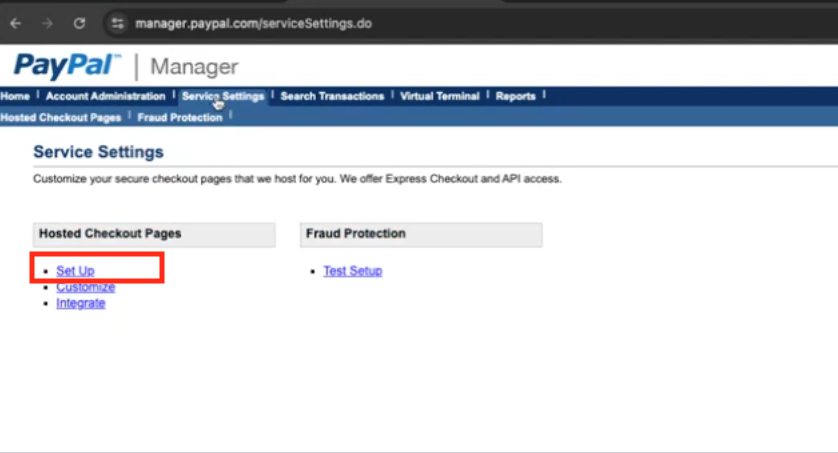The image size is (838, 453).
Task: Select Hosted Checkout Pages in the sub-navigation
Action: coord(61,118)
